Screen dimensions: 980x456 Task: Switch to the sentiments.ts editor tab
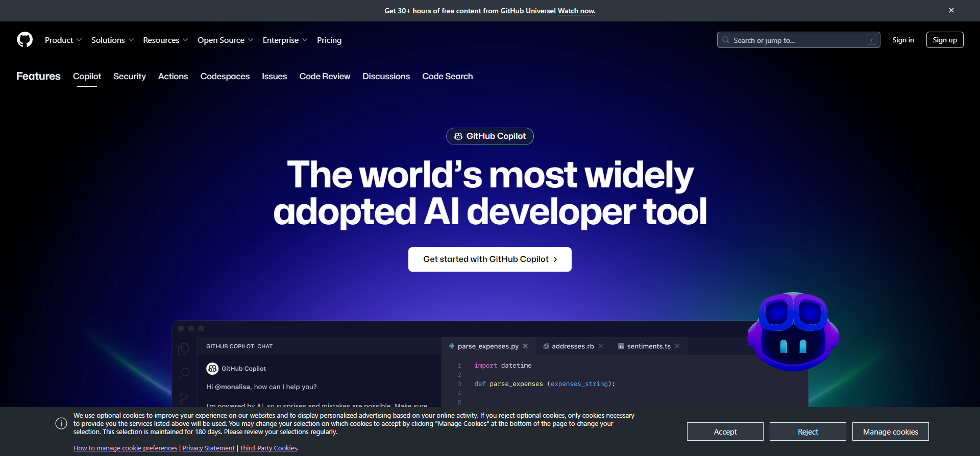[x=649, y=346]
